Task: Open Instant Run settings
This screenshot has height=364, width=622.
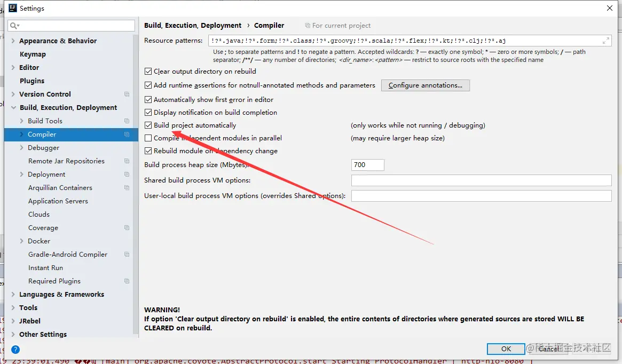Action: click(x=45, y=267)
